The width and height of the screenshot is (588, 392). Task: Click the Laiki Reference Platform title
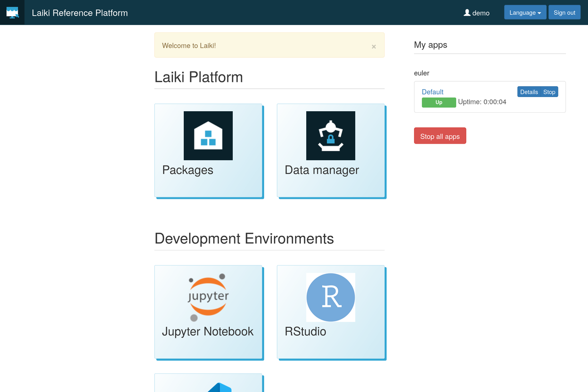click(x=80, y=13)
